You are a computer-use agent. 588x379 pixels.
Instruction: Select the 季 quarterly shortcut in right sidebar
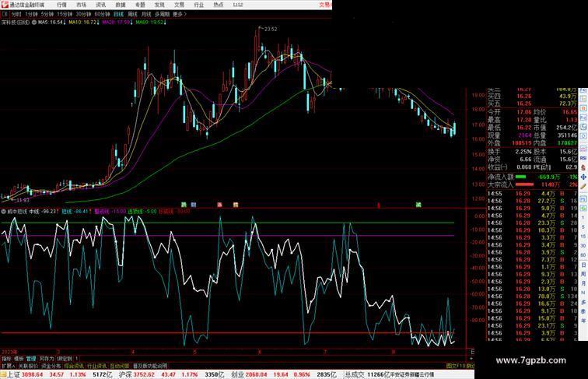pos(583,311)
